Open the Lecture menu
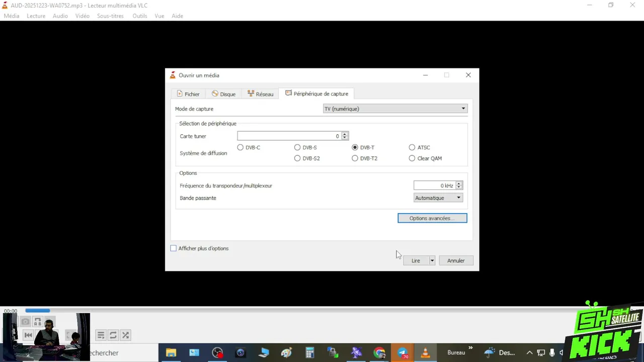 (36, 16)
